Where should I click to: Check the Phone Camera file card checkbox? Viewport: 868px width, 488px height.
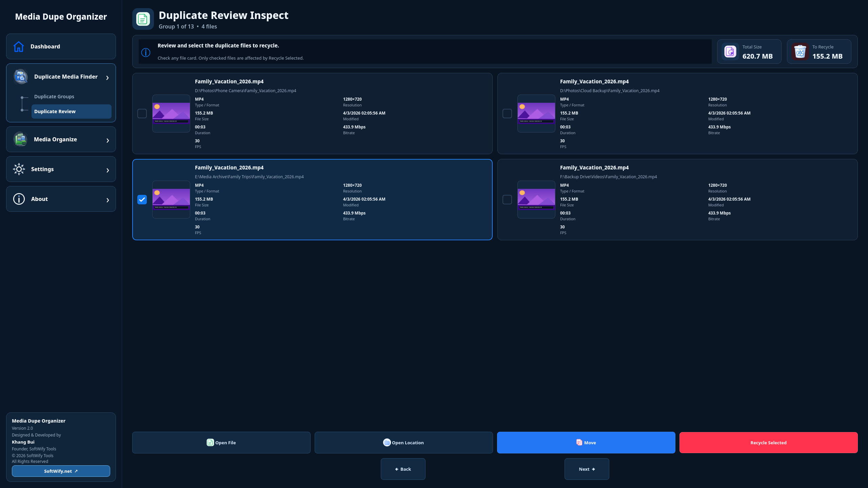click(x=142, y=114)
